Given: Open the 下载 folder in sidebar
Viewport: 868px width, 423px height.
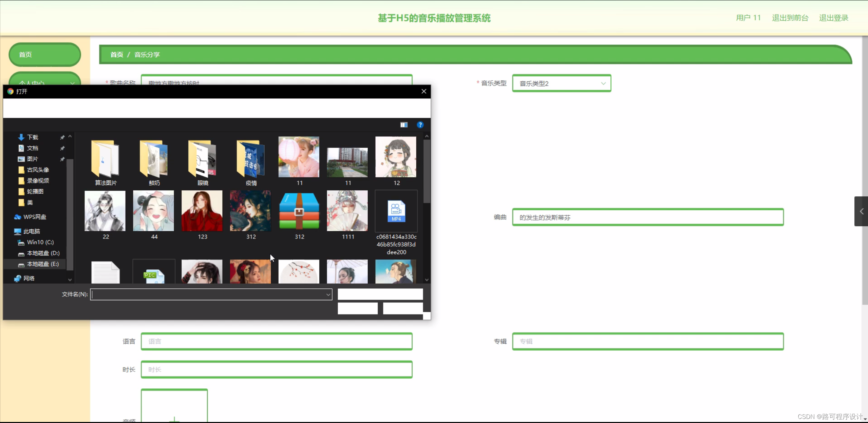Looking at the screenshot, I should click(x=32, y=137).
